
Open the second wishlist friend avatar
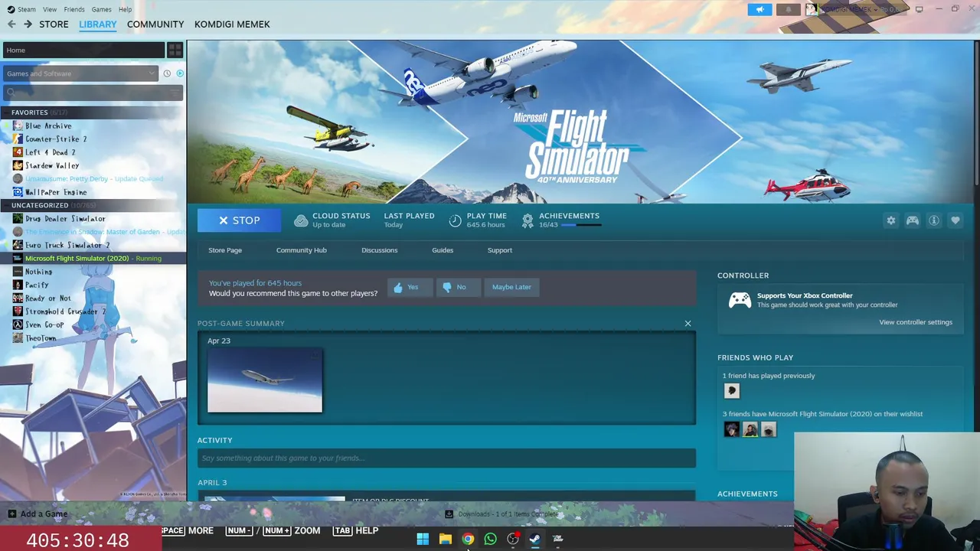tap(750, 429)
